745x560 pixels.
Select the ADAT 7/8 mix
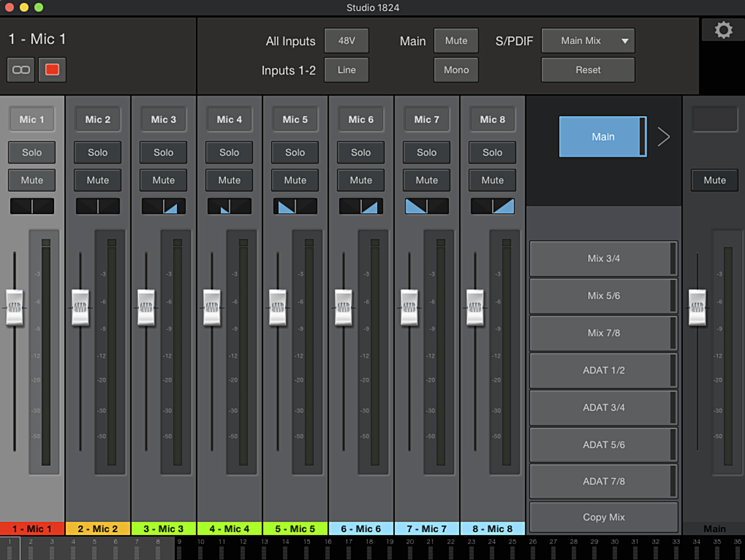(604, 481)
